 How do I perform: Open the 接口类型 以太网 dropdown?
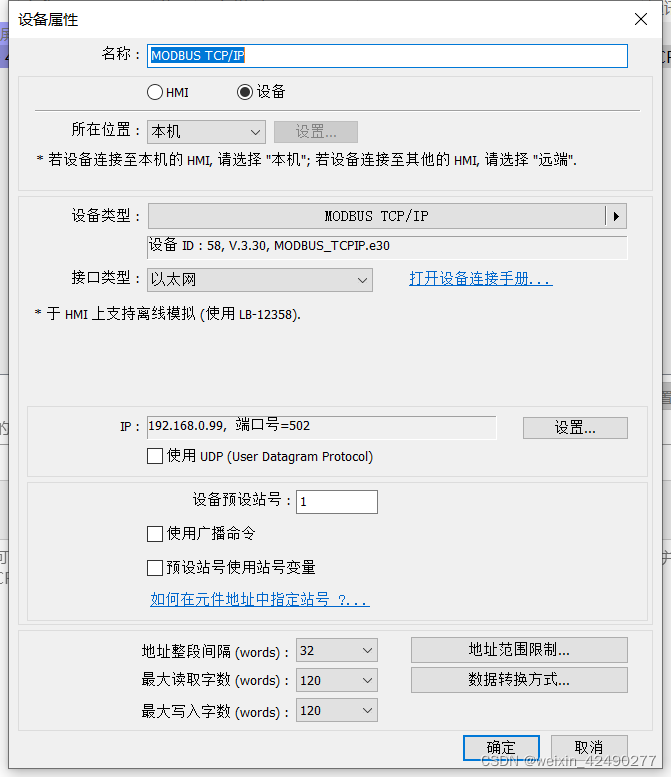(260, 280)
